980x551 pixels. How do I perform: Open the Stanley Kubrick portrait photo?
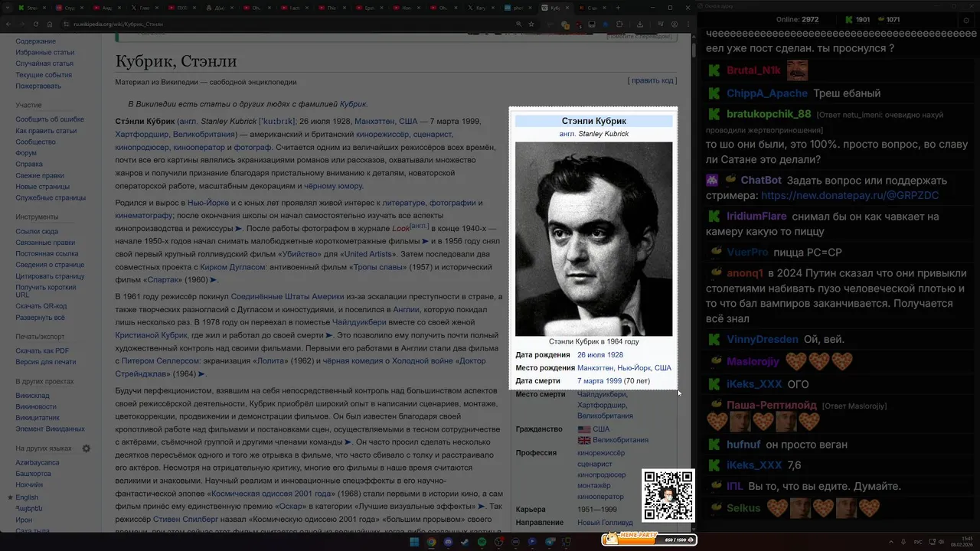(x=593, y=239)
